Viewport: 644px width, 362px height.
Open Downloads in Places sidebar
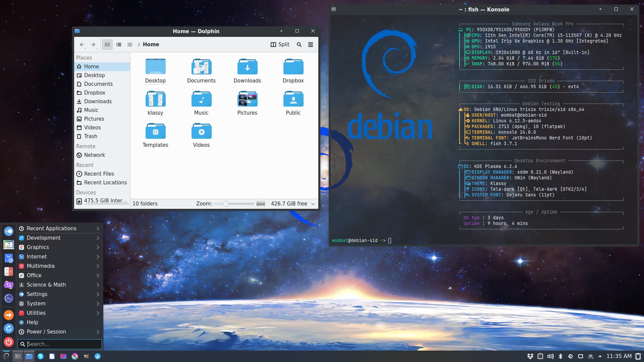(x=102, y=102)
